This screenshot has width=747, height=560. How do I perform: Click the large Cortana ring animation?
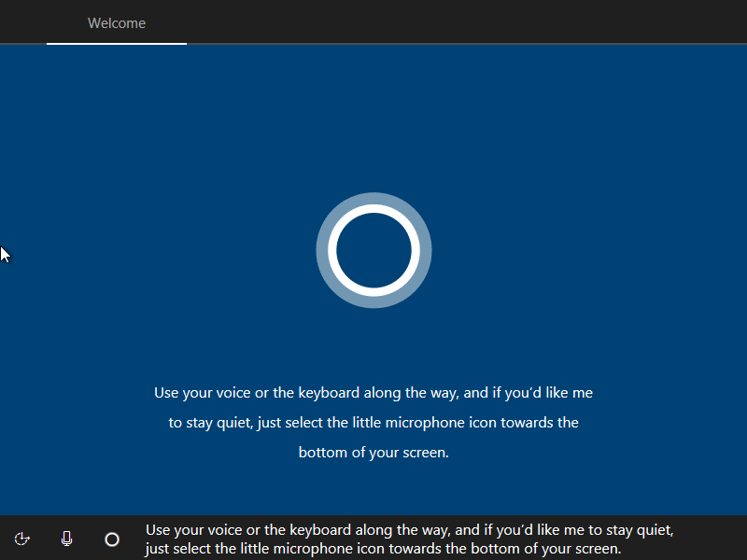(x=374, y=250)
